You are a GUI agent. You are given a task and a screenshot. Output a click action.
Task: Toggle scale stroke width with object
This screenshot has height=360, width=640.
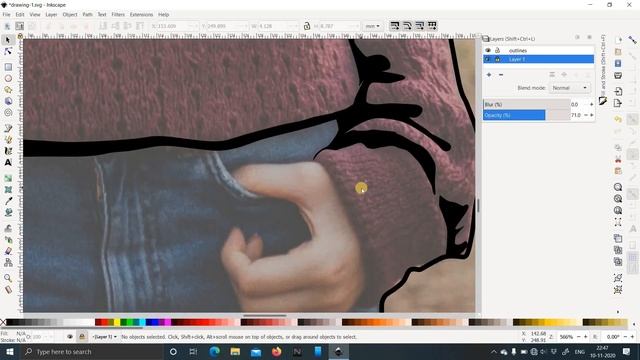pos(394,26)
